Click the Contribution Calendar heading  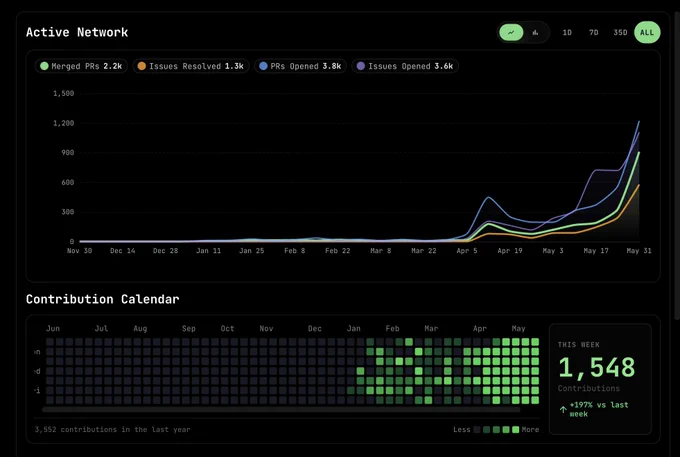[x=102, y=299]
